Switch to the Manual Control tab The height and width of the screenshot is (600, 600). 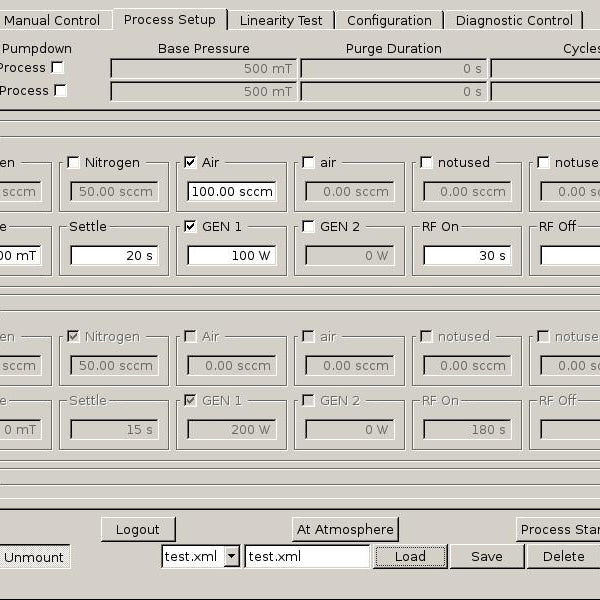click(52, 20)
